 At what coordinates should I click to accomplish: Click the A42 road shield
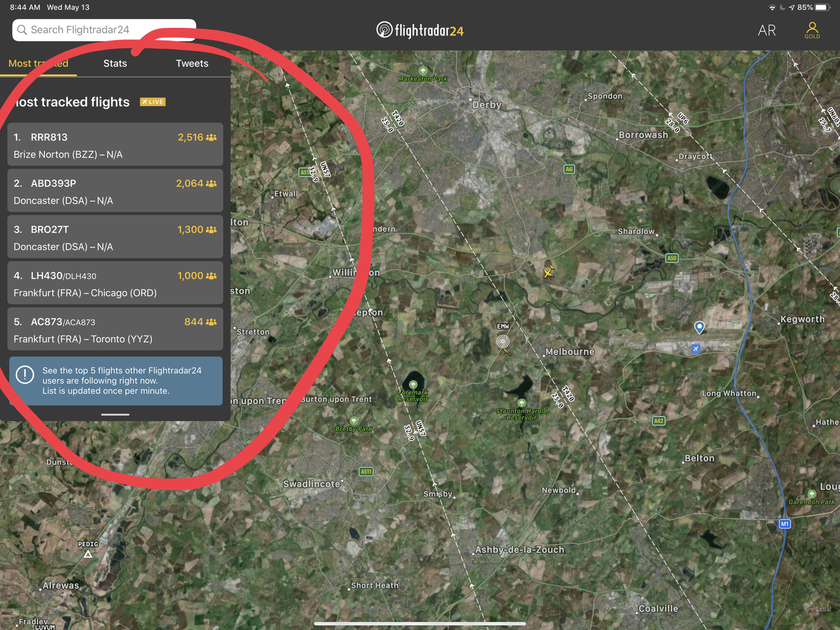(x=659, y=421)
